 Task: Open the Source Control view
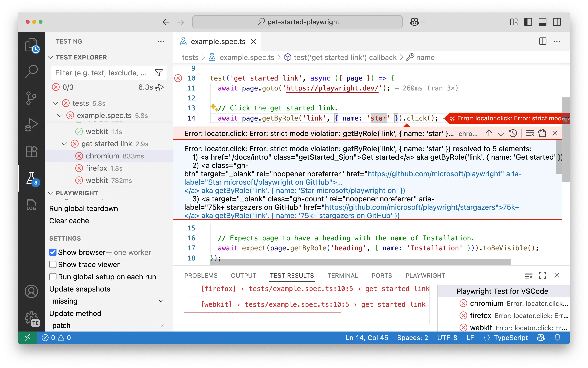pos(31,98)
